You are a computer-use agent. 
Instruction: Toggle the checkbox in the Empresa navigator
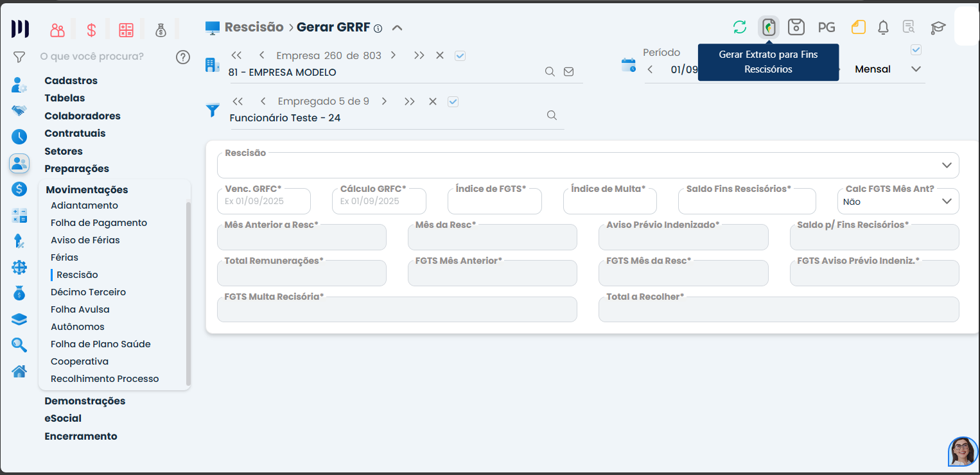[x=460, y=56]
